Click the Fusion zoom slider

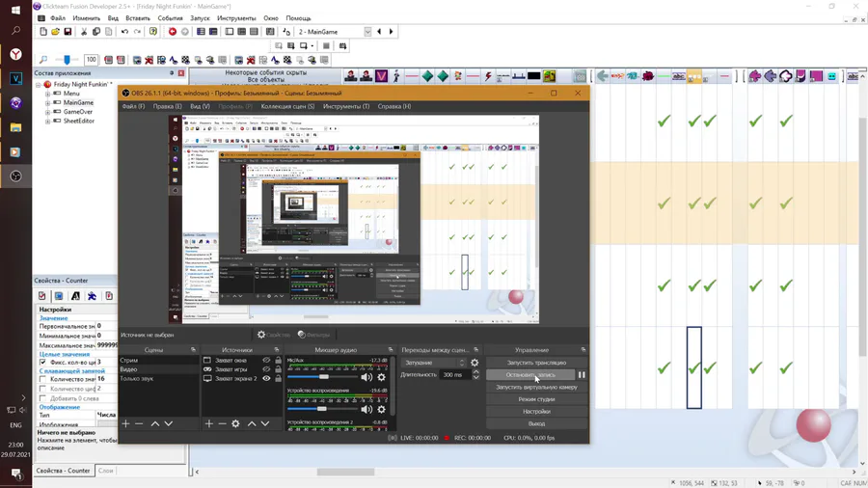pos(67,60)
